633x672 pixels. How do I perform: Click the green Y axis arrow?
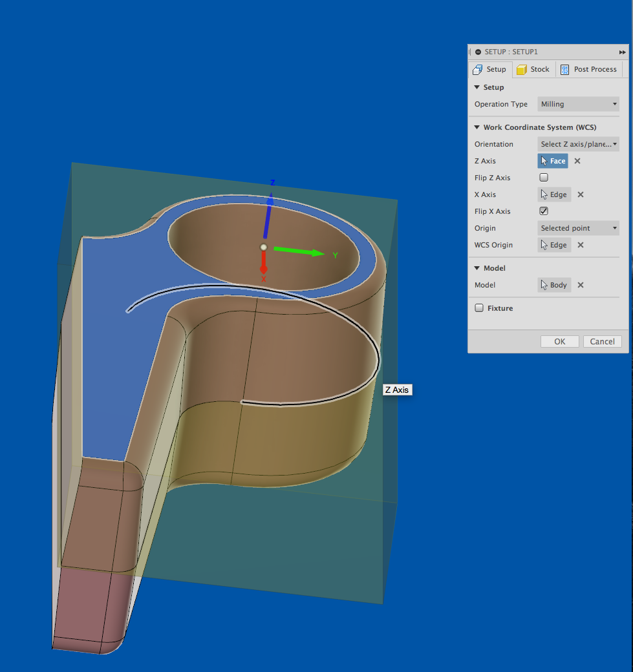299,251
